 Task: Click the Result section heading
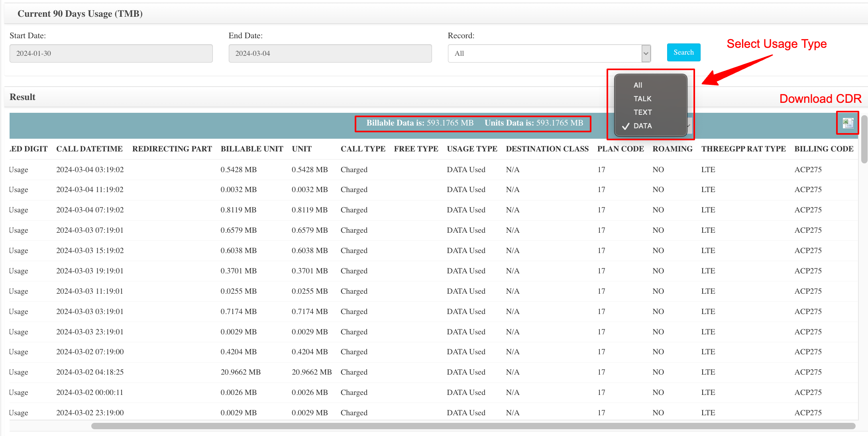point(22,97)
